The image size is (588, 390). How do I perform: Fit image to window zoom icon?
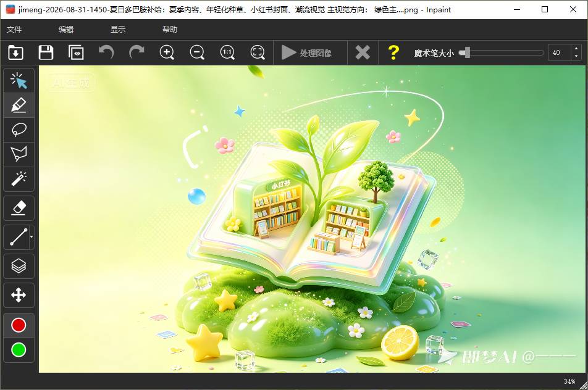(257, 52)
